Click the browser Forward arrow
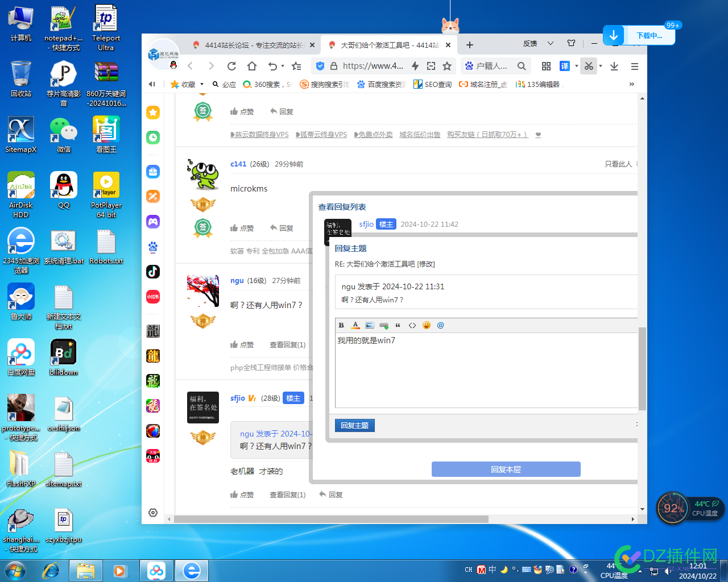728x582 pixels. click(211, 66)
